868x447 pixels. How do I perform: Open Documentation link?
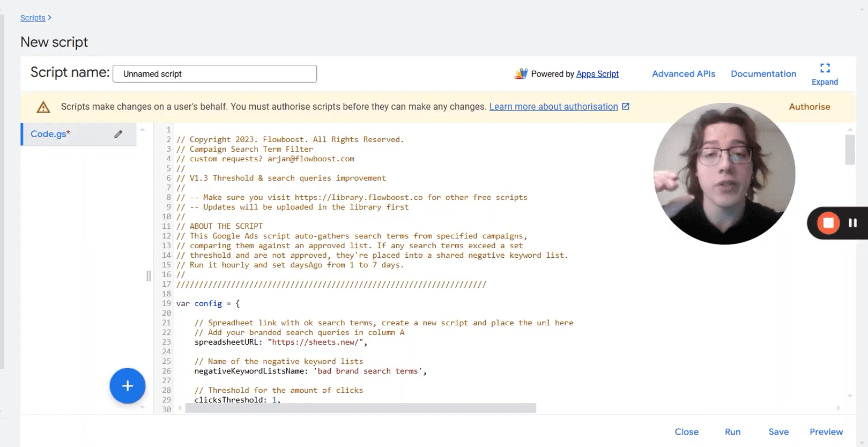[763, 74]
